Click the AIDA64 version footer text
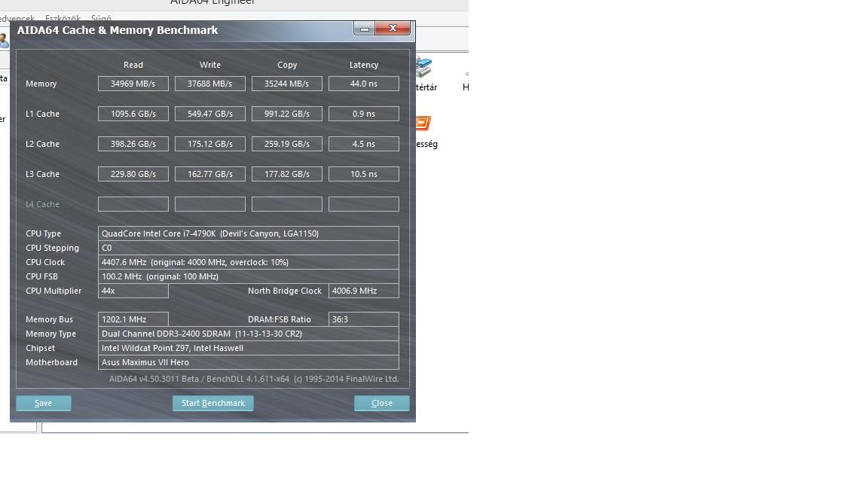The height and width of the screenshot is (488, 868). 254,379
